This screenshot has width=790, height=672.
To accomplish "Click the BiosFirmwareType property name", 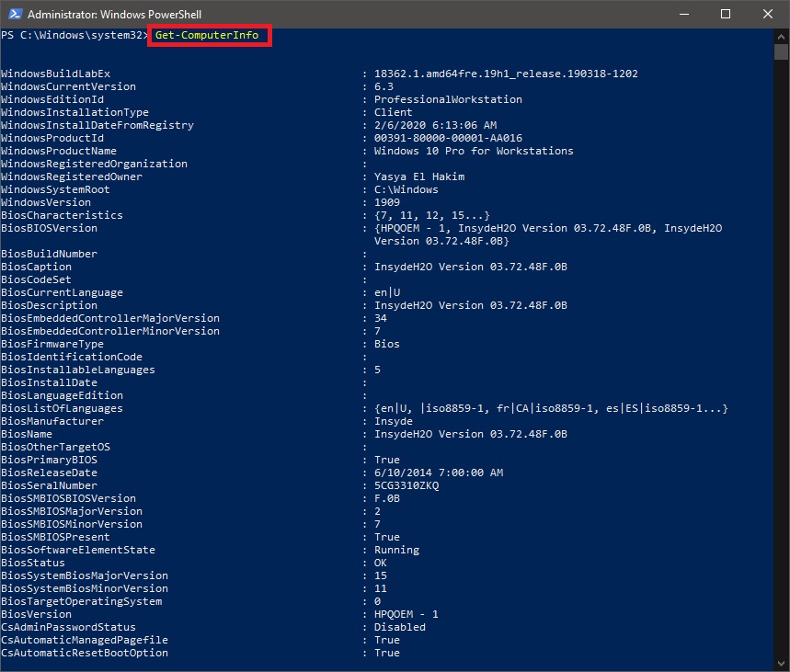I will [x=52, y=344].
